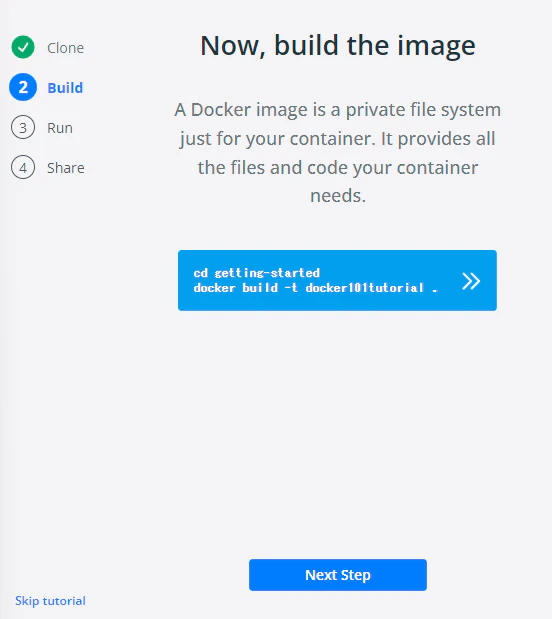Open the Share step label
552x619 pixels.
66,168
